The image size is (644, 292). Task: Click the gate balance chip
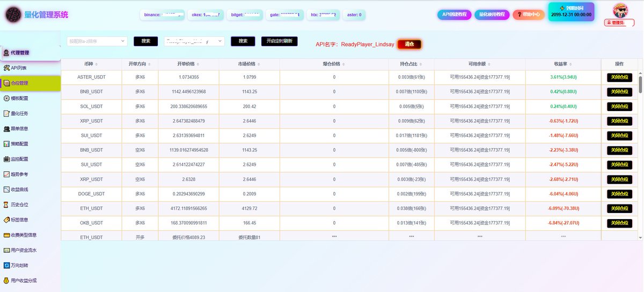coord(285,15)
